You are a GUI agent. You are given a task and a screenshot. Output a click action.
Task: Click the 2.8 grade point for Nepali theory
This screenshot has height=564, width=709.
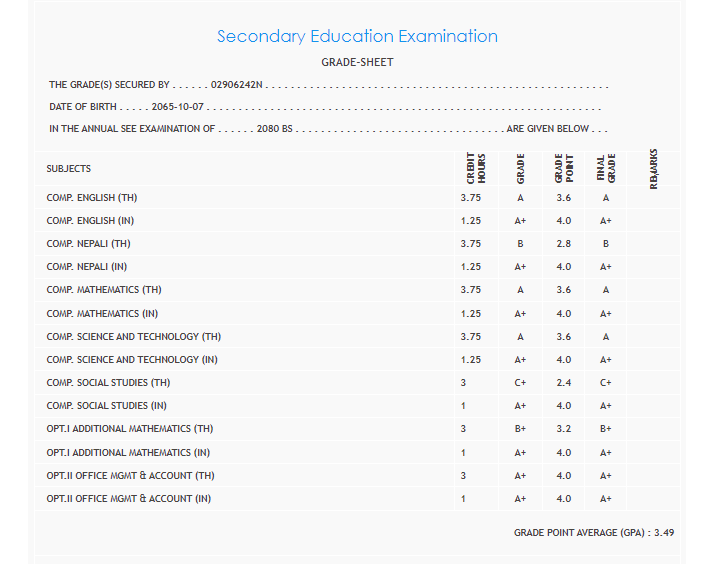(x=563, y=244)
